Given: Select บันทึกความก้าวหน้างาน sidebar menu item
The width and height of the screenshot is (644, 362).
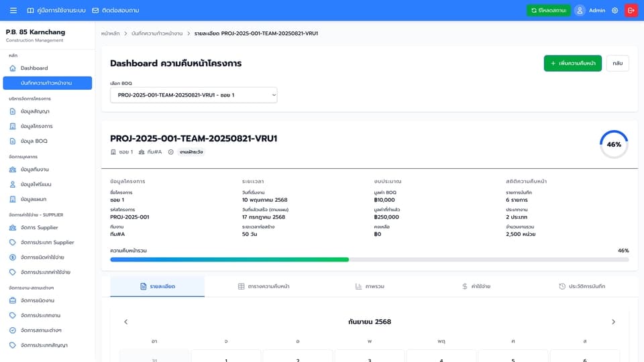Looking at the screenshot, I should click(x=47, y=83).
